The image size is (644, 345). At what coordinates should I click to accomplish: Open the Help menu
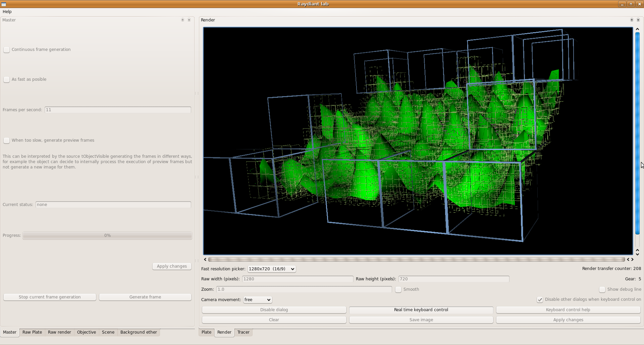pos(7,12)
